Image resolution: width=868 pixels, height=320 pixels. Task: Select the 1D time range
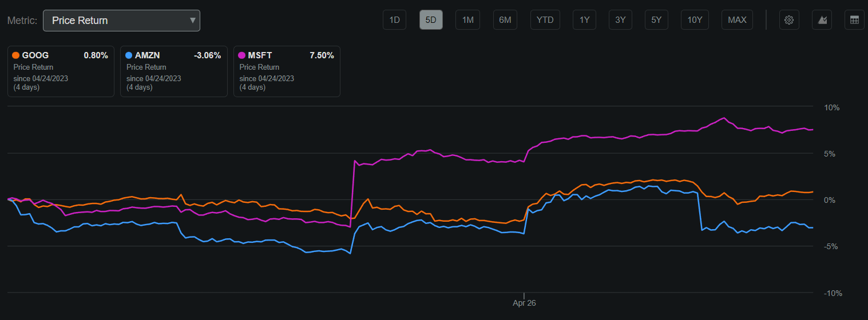395,20
